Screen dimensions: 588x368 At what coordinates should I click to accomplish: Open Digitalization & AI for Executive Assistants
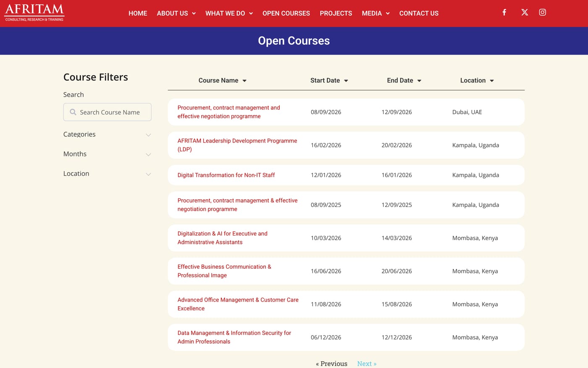pyautogui.click(x=223, y=238)
